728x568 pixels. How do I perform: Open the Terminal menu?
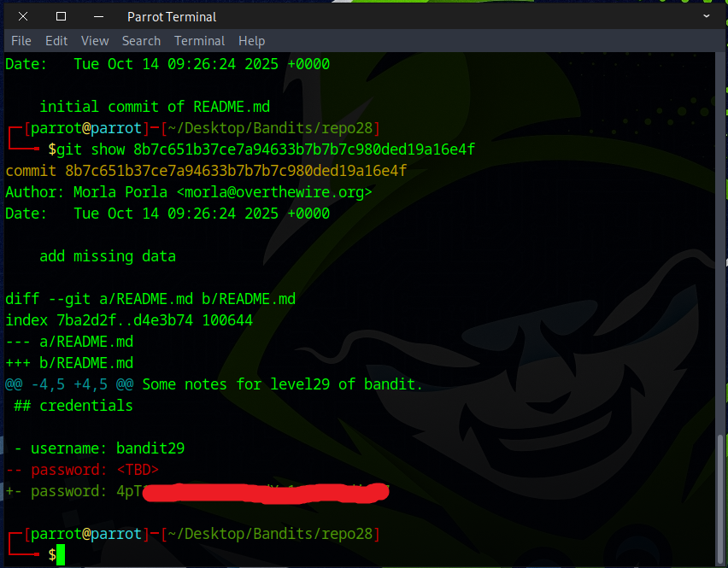[199, 41]
